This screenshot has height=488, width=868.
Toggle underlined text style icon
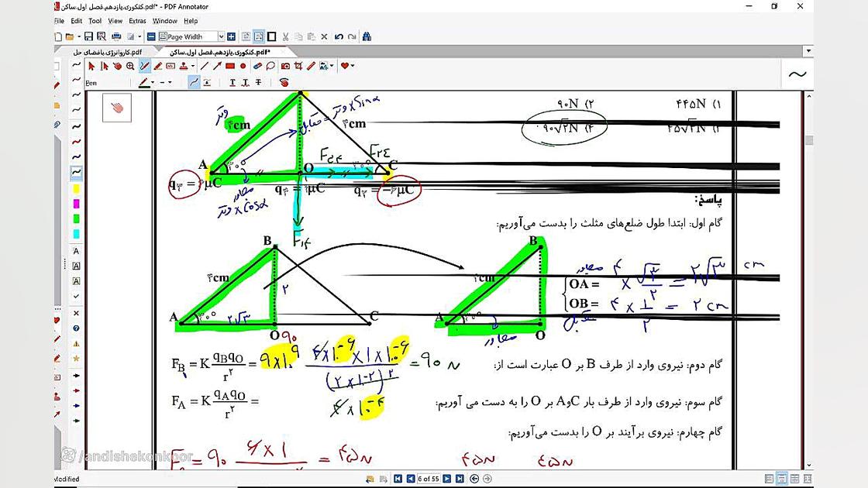232,82
